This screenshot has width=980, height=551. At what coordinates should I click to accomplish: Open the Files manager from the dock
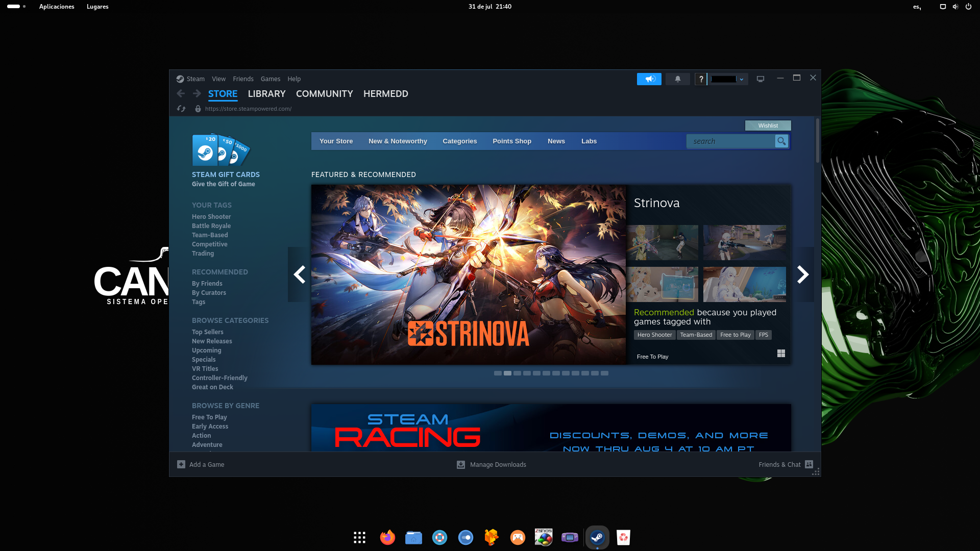point(413,537)
